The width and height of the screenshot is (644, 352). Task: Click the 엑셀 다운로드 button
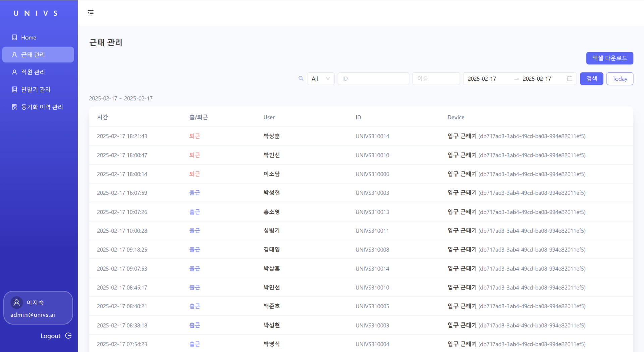pyautogui.click(x=609, y=58)
